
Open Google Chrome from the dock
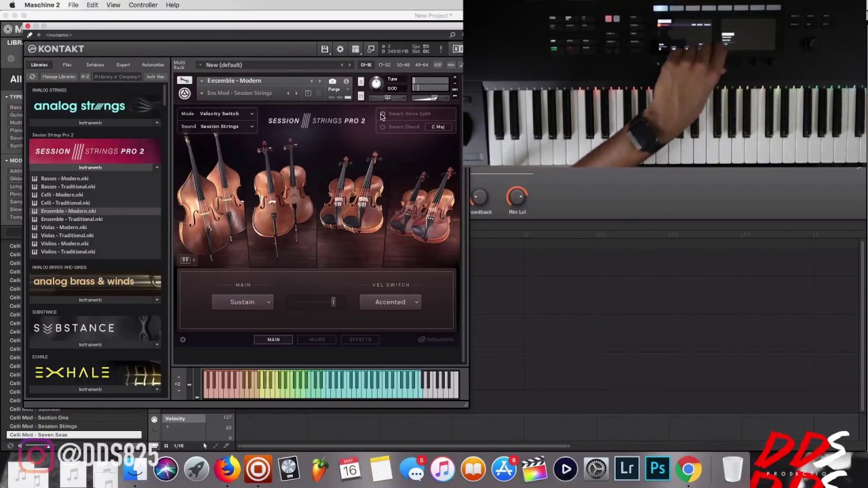[688, 468]
